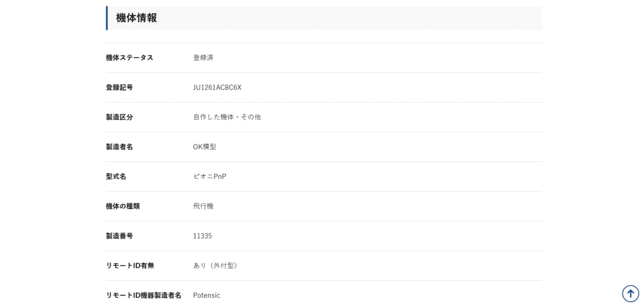
Task: Click the 登録記号 label
Action: tap(119, 88)
